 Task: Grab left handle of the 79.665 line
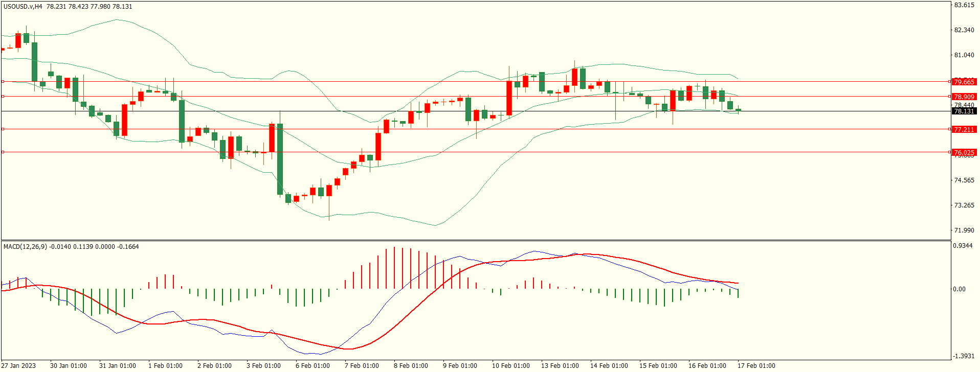(3, 81)
